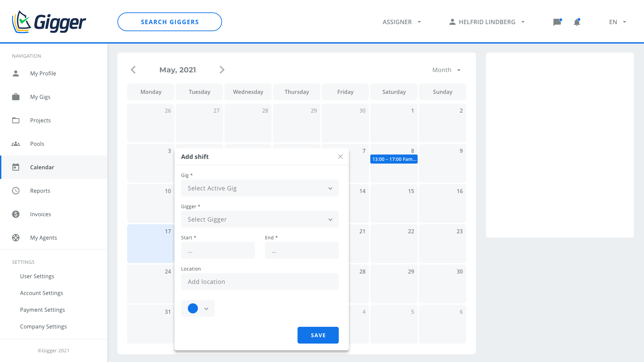The image size is (644, 362).
Task: Click the Invoices dollar icon
Action: 16,214
